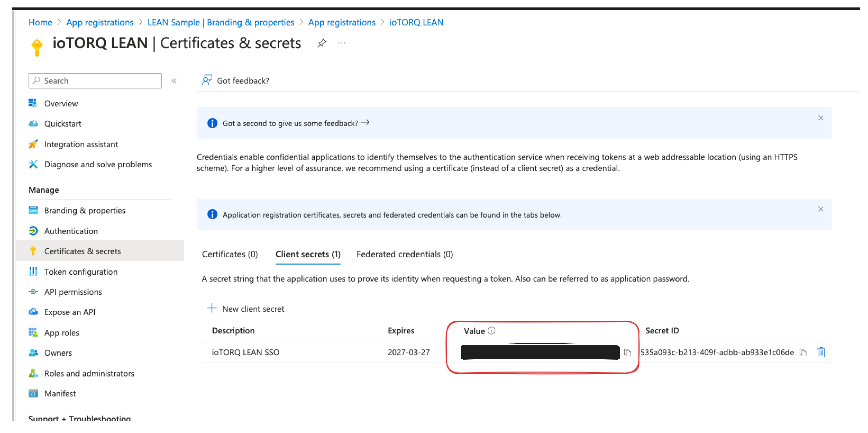Switch to Federated credentials (0) tab

(405, 254)
